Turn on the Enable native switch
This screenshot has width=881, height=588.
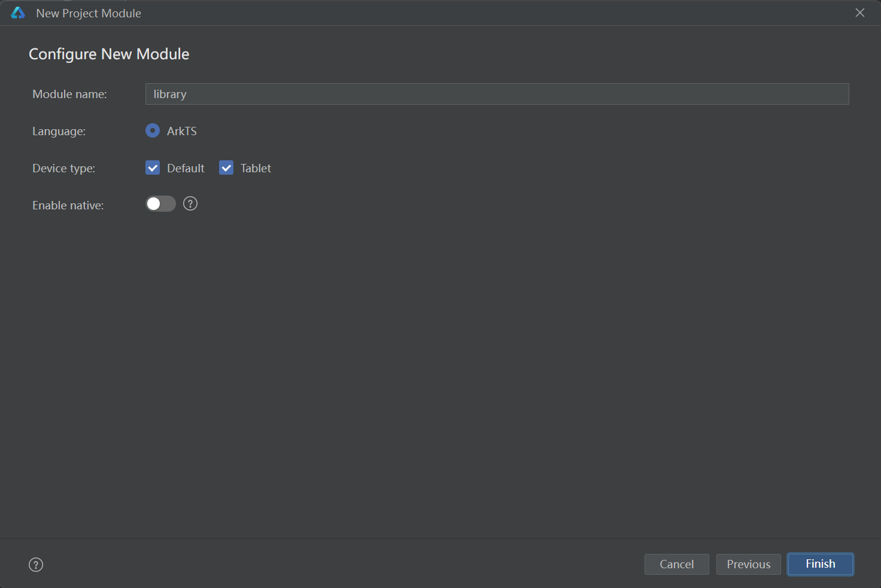click(x=160, y=204)
